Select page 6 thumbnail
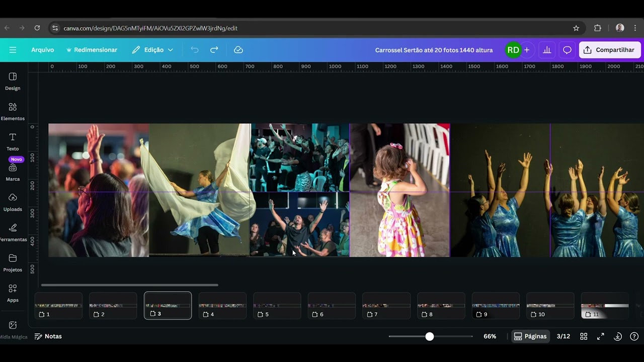The image size is (644, 362). pos(332,306)
